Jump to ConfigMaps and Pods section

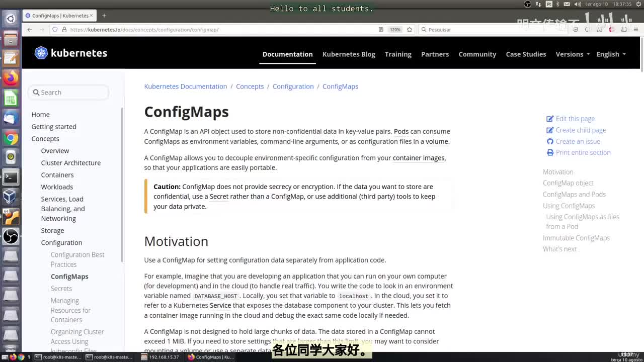pos(574,194)
